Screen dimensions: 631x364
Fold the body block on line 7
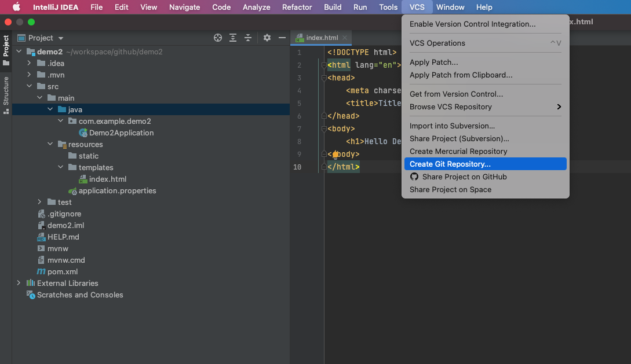coord(324,129)
